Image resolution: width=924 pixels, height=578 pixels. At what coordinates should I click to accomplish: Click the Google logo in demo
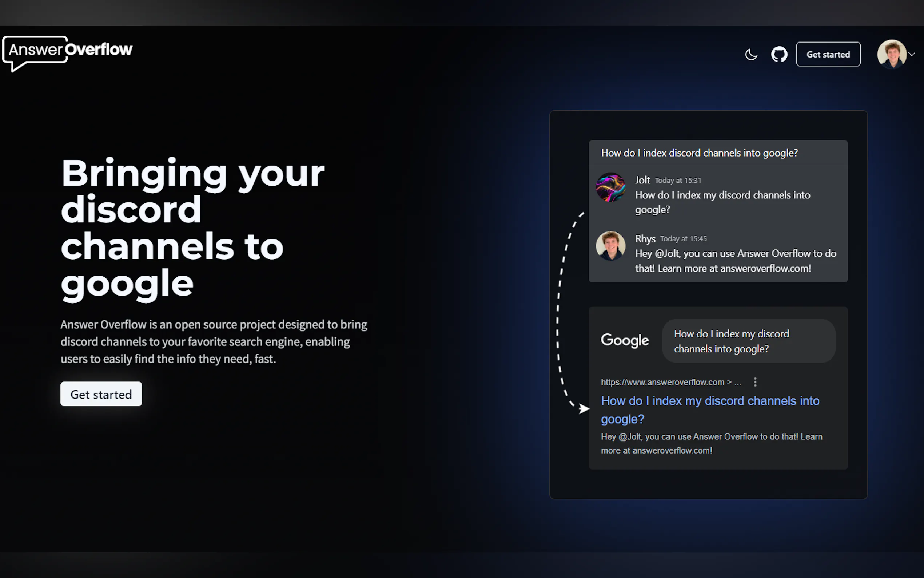tap(625, 340)
